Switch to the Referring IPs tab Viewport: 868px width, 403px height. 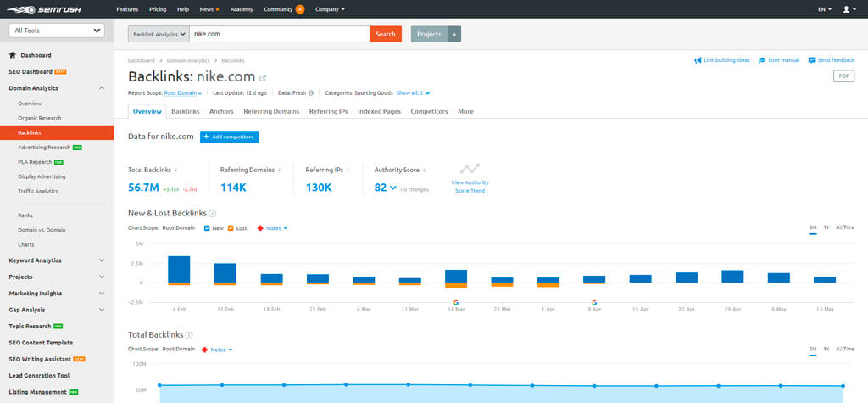[329, 111]
